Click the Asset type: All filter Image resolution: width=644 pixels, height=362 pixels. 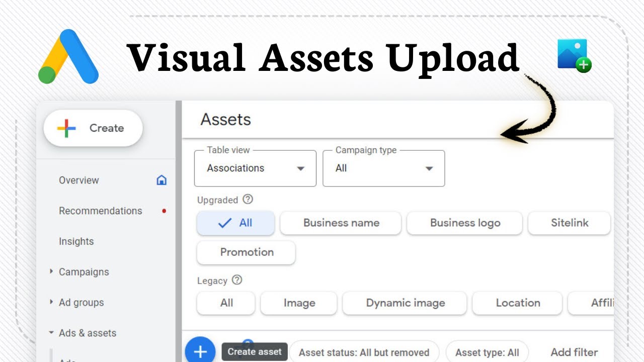(x=487, y=352)
